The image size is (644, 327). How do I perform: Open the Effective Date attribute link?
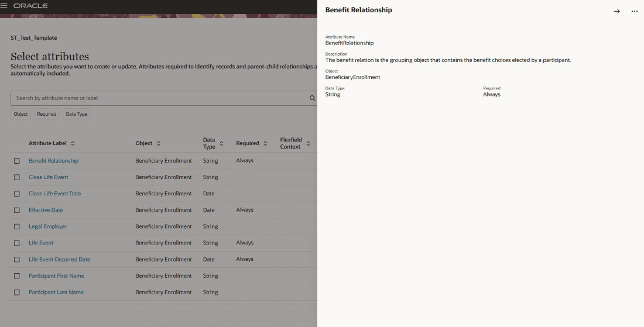click(46, 210)
